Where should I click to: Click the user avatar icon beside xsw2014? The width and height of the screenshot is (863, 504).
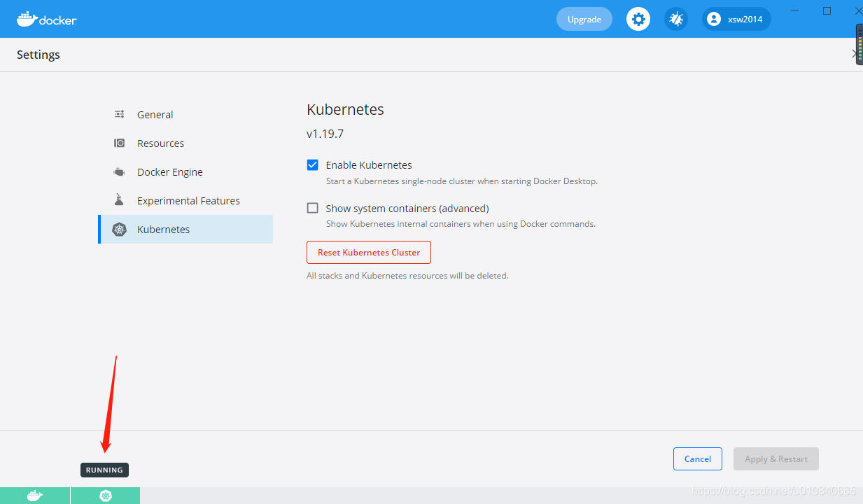click(714, 19)
